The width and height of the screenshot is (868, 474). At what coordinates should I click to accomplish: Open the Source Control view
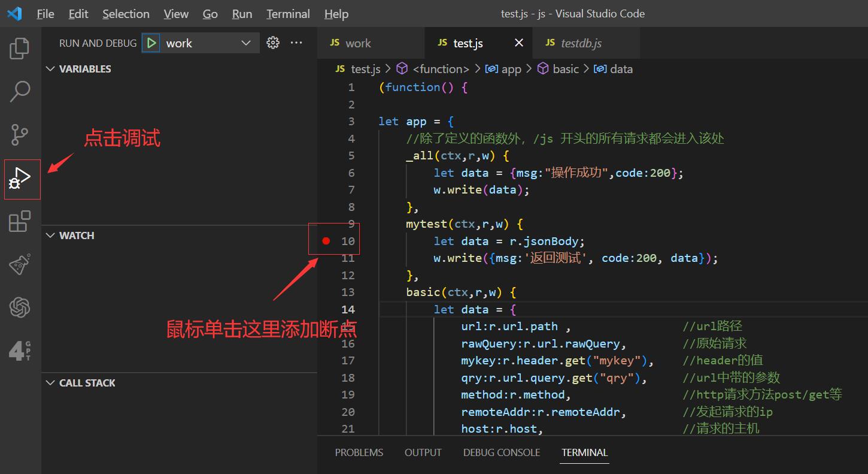(x=20, y=135)
